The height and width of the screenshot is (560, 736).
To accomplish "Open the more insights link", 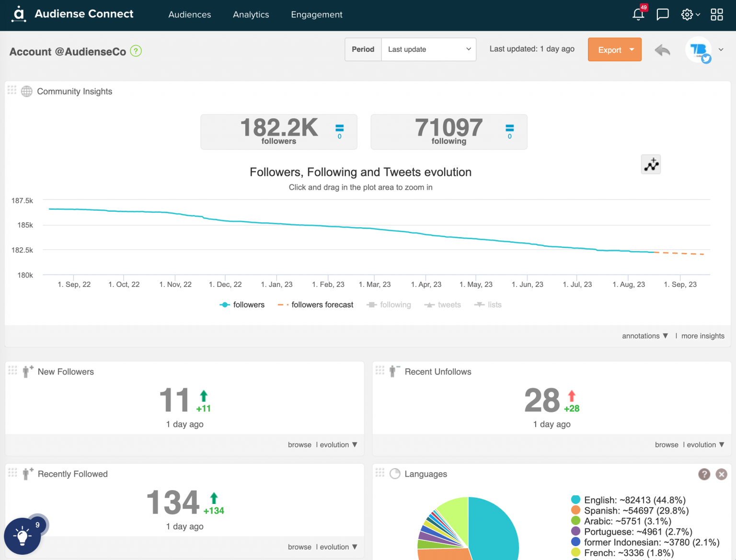I will click(702, 336).
